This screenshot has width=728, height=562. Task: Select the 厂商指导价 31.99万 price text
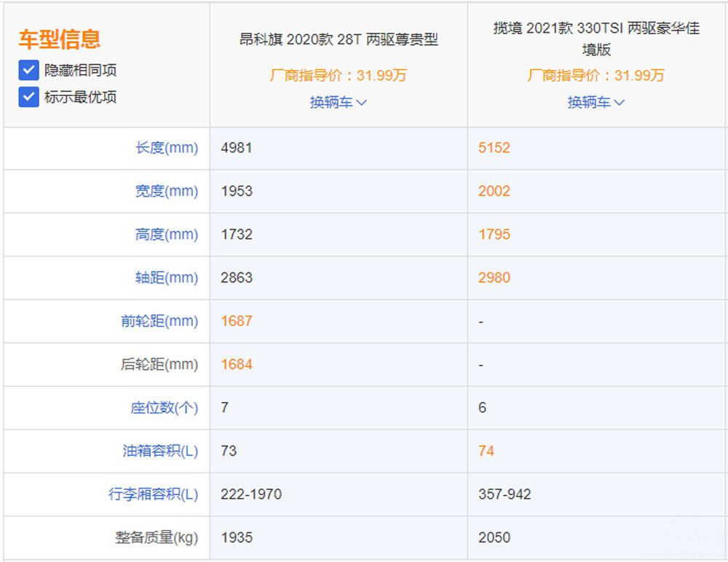point(337,76)
